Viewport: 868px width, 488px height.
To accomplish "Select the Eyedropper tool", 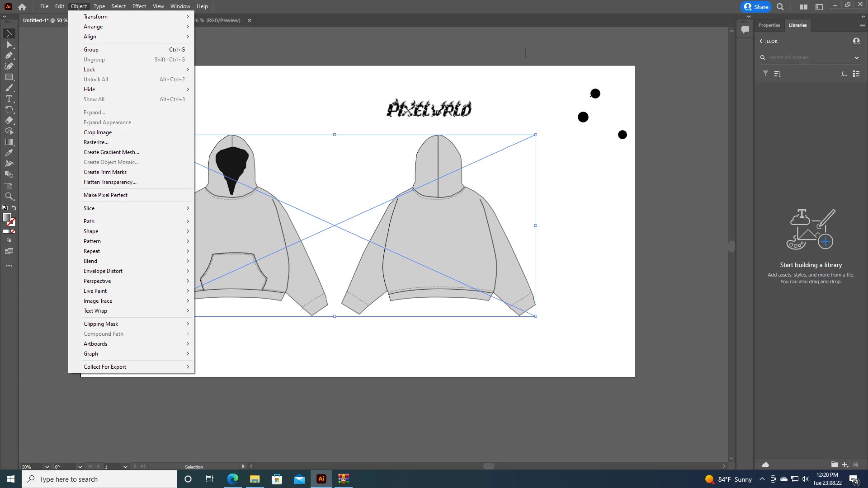I will [9, 153].
